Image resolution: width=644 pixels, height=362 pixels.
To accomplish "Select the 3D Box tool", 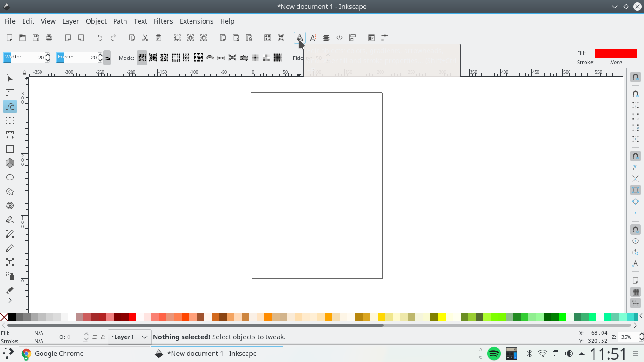I will point(10,163).
